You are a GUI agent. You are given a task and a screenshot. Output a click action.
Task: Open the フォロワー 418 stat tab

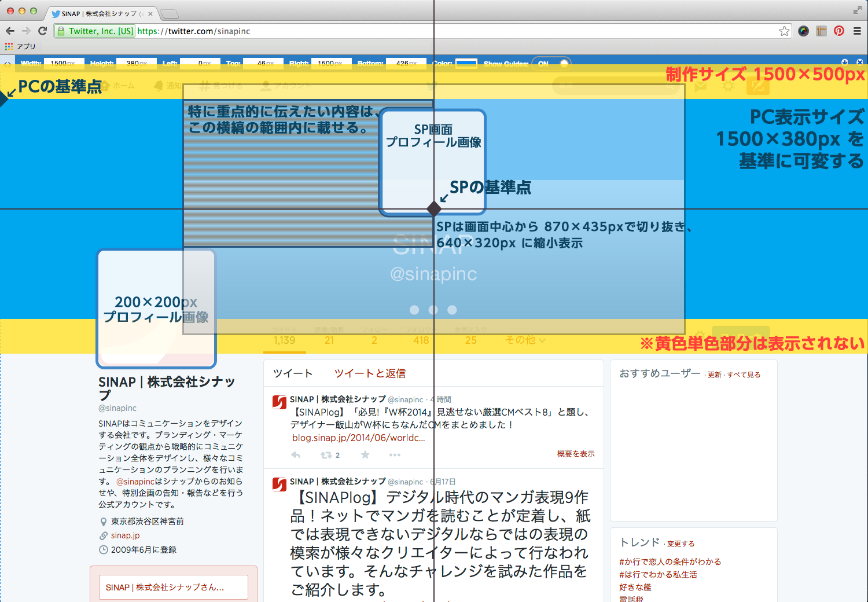[x=421, y=336]
